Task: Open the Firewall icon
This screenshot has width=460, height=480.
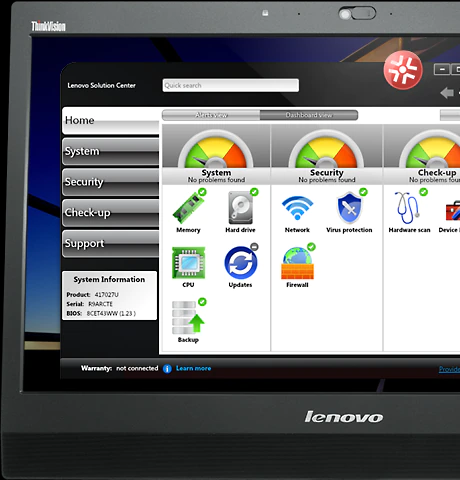Action: [297, 263]
